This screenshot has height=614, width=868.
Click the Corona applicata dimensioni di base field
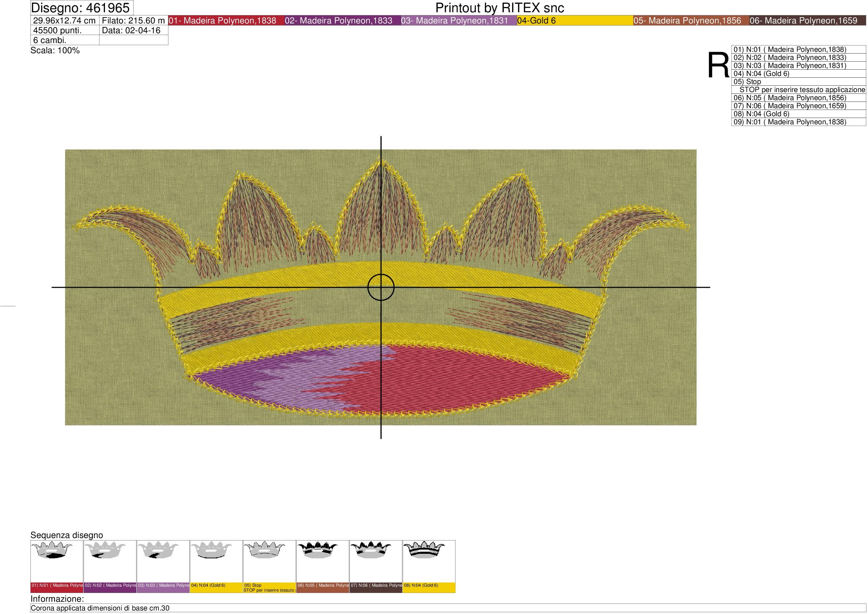(448, 608)
